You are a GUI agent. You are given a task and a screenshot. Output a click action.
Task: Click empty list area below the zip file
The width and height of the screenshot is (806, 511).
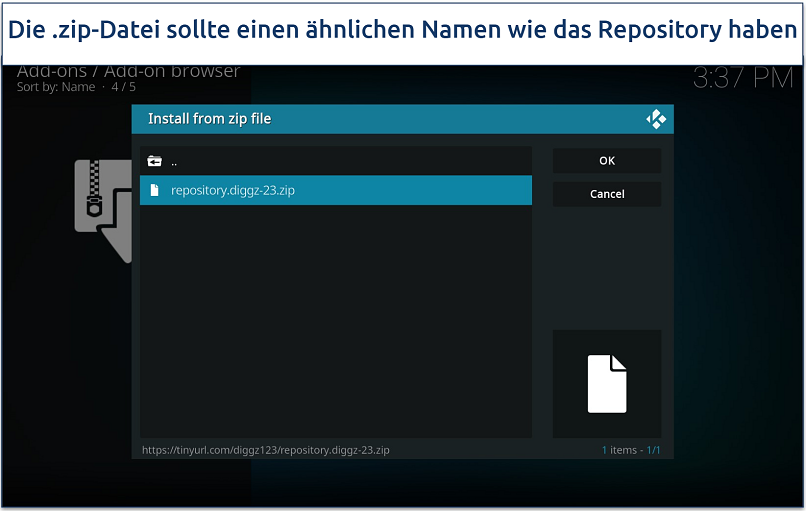pyautogui.click(x=335, y=320)
